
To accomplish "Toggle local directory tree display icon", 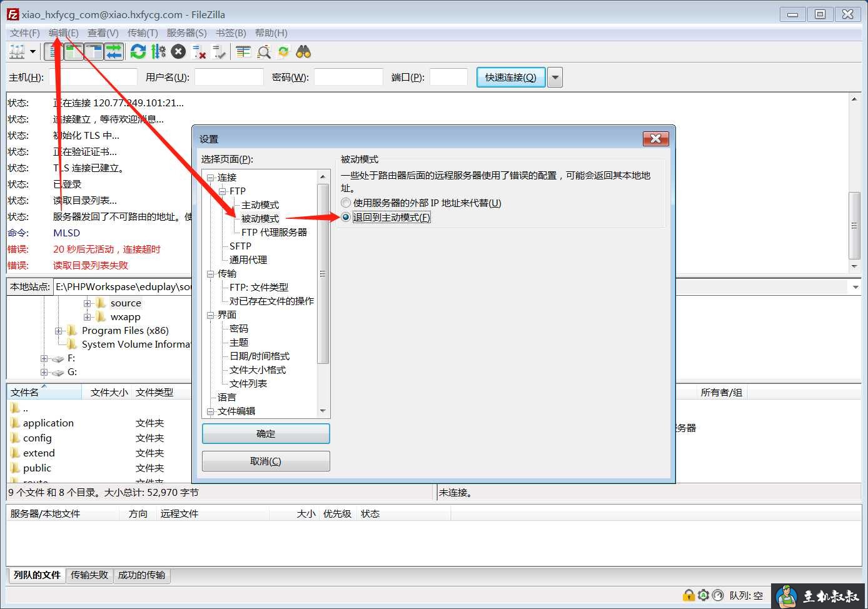I will click(74, 52).
